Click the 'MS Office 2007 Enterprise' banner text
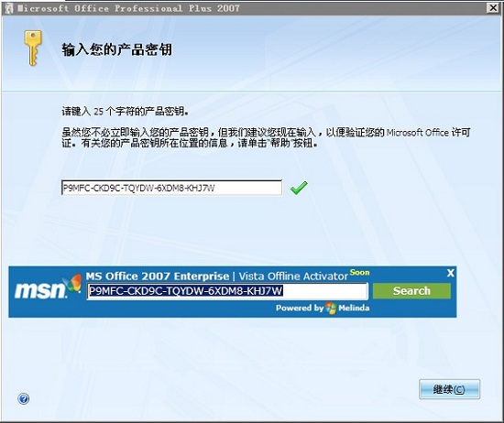504x423 pixels. tap(158, 277)
